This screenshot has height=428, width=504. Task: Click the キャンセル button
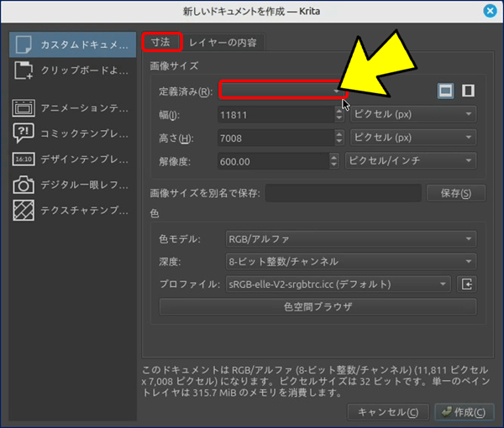click(387, 411)
